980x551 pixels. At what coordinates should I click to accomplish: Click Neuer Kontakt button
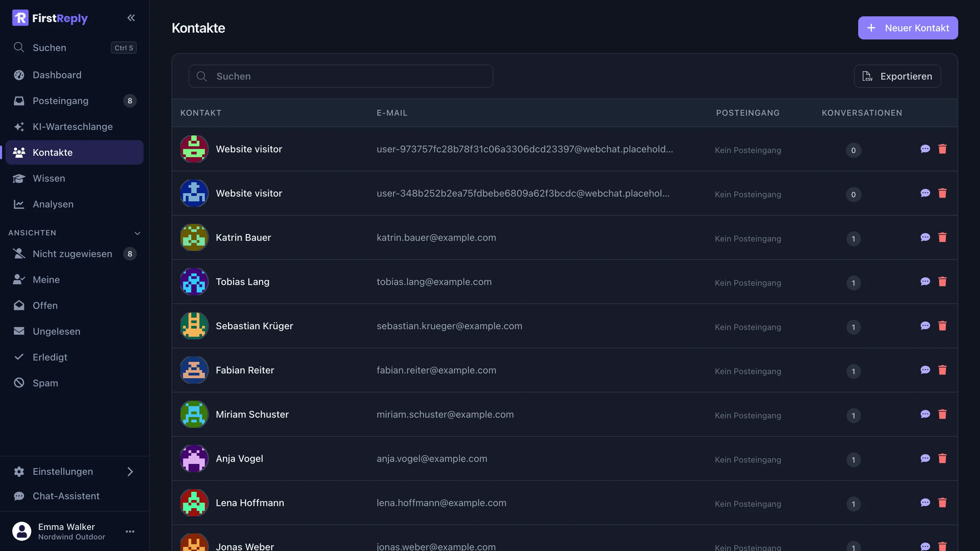click(x=908, y=28)
